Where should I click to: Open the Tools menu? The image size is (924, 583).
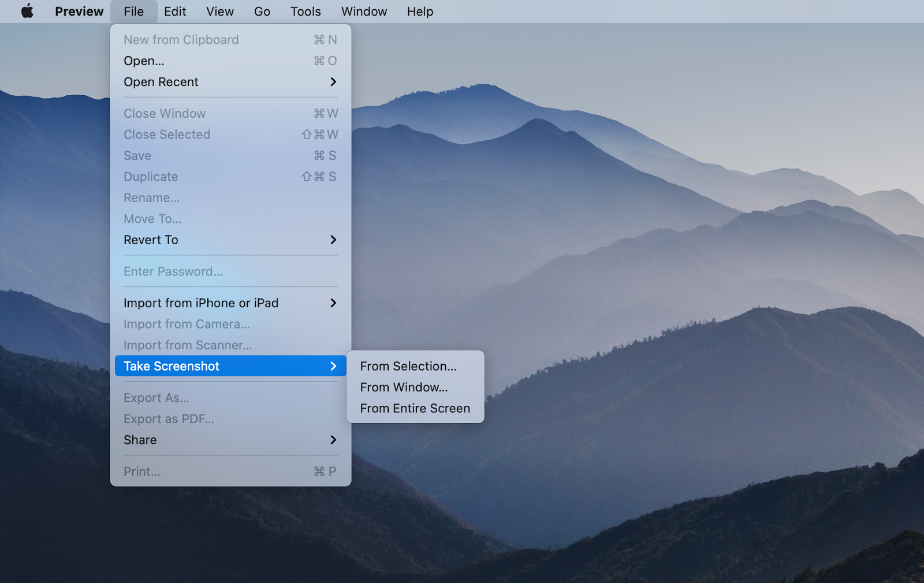point(305,11)
